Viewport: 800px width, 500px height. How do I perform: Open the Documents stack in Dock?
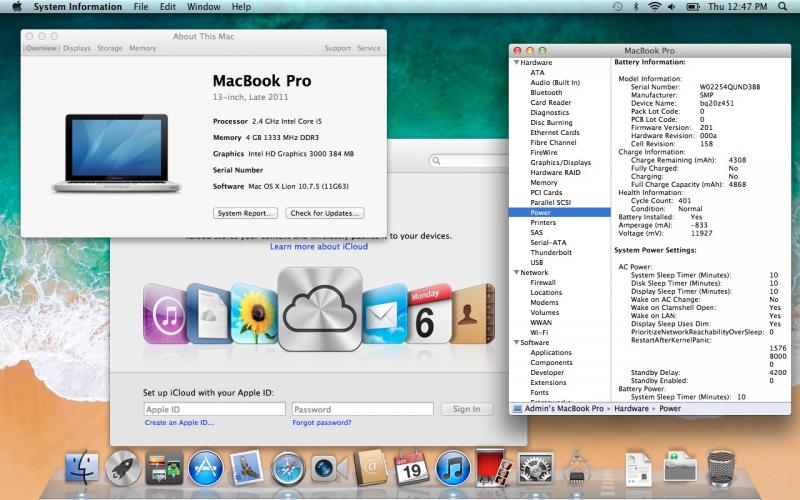(639, 468)
